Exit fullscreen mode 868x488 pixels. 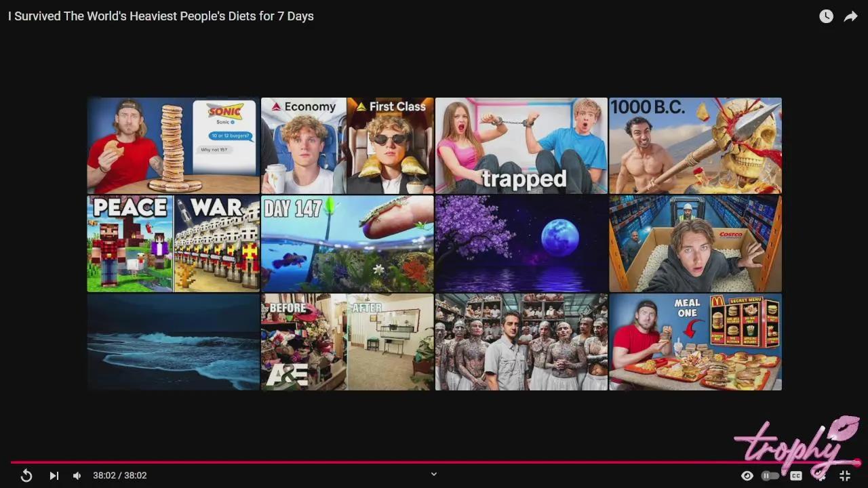click(x=844, y=475)
